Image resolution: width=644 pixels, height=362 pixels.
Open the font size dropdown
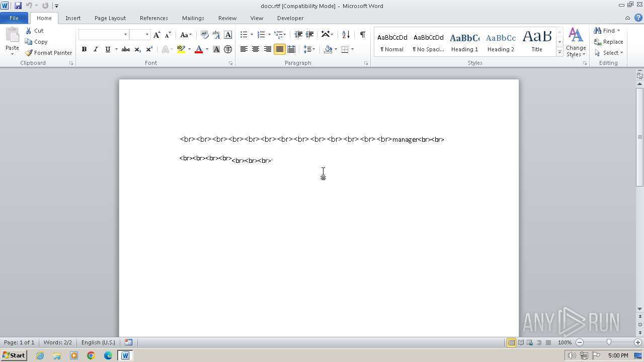(147, 35)
